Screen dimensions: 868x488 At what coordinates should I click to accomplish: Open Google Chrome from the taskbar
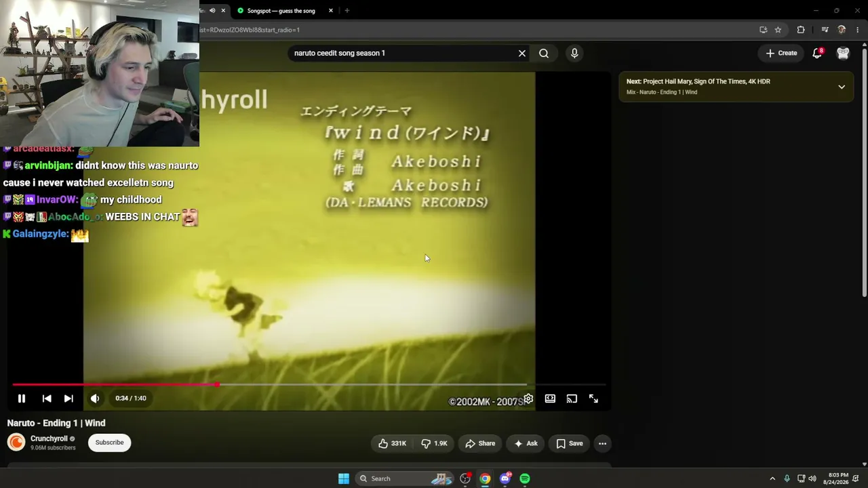pos(485,479)
